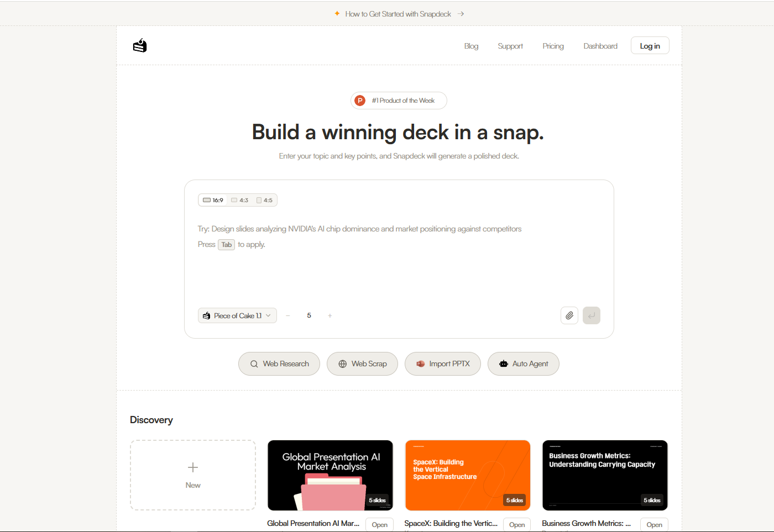The image size is (774, 532).
Task: Click the paperclip attach file icon
Action: point(569,315)
